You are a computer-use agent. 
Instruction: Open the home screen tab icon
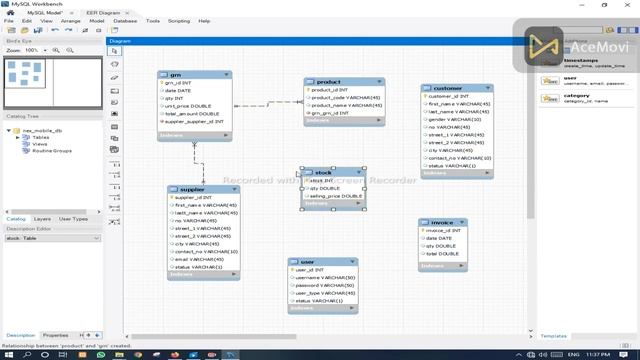coord(10,13)
